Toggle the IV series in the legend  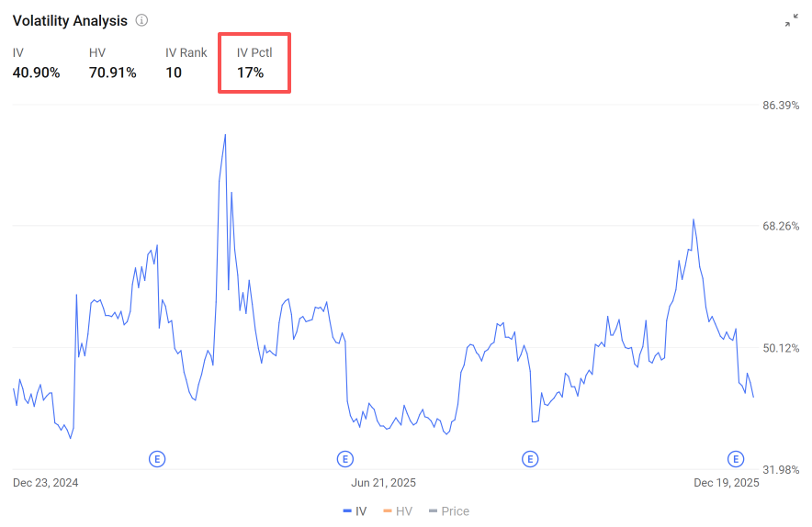355,511
